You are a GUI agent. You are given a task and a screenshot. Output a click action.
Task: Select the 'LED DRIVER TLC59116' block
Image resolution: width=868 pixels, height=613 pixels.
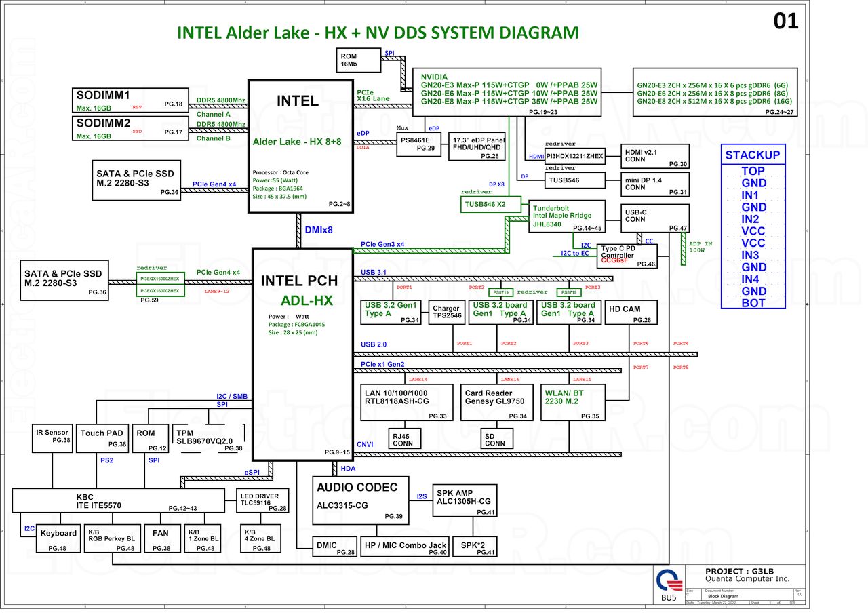(261, 500)
